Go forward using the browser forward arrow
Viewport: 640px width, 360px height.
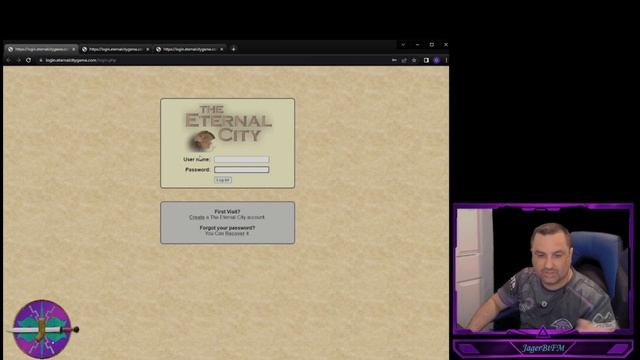pos(19,60)
